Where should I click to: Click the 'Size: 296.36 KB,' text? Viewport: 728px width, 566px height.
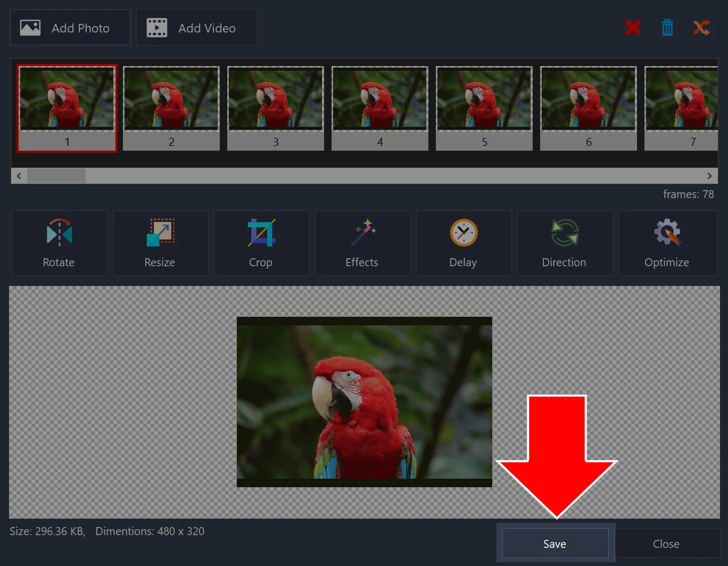[x=47, y=531]
